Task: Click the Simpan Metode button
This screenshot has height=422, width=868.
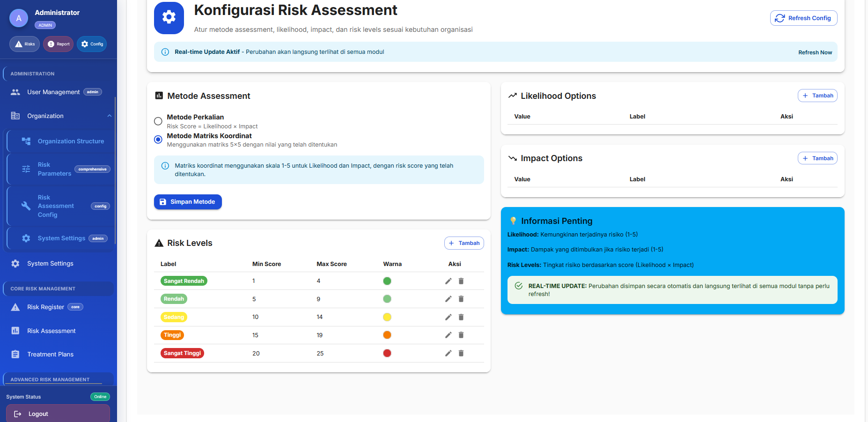Action: (188, 202)
